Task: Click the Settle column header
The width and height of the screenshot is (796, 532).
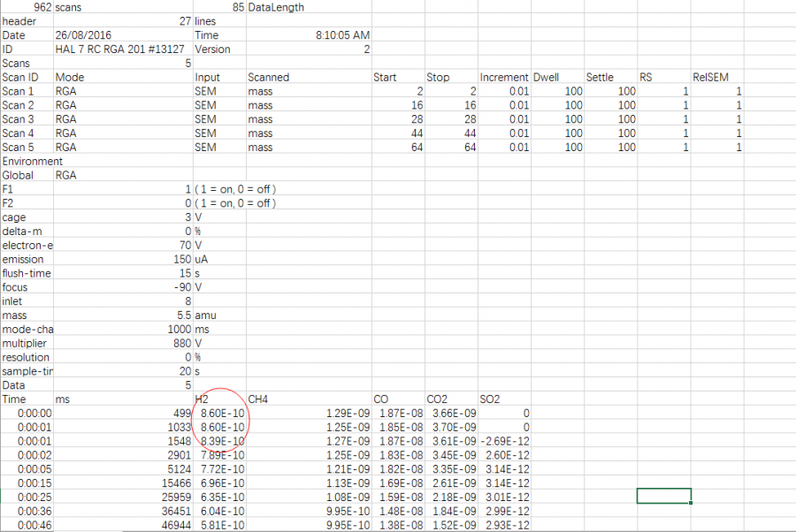Action: point(611,77)
